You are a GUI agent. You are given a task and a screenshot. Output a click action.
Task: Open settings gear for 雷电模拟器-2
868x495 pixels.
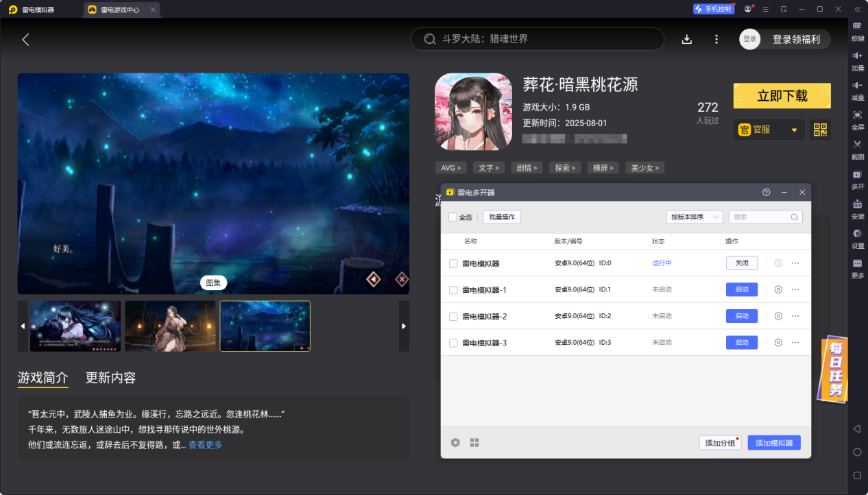pos(778,316)
